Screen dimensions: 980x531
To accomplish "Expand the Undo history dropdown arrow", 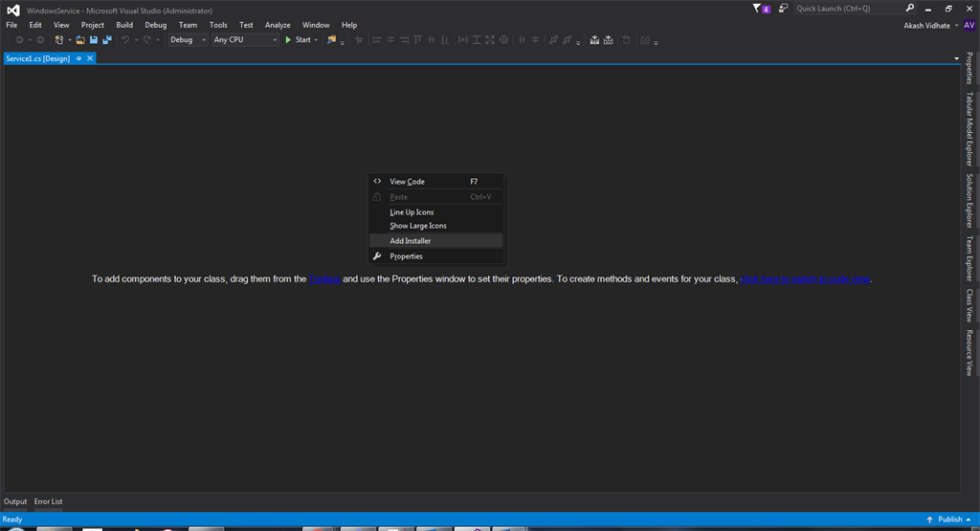I will (x=136, y=40).
